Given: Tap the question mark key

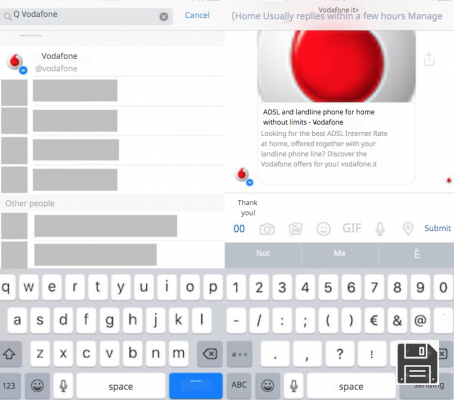Looking at the screenshot, I should (340, 354).
